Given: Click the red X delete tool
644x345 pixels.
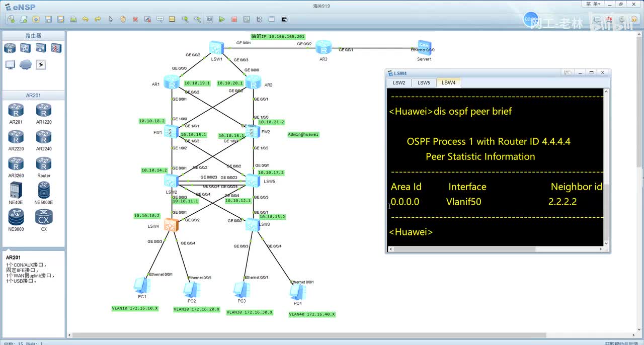Looking at the screenshot, I should click(x=135, y=19).
